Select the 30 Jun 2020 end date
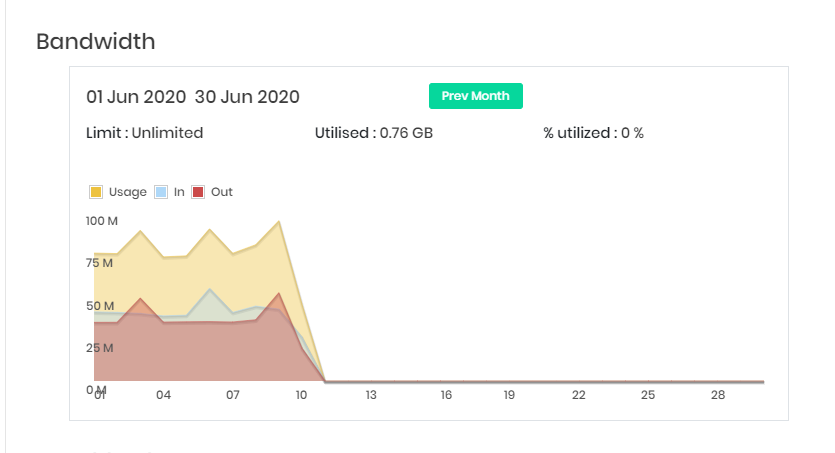 pos(247,97)
